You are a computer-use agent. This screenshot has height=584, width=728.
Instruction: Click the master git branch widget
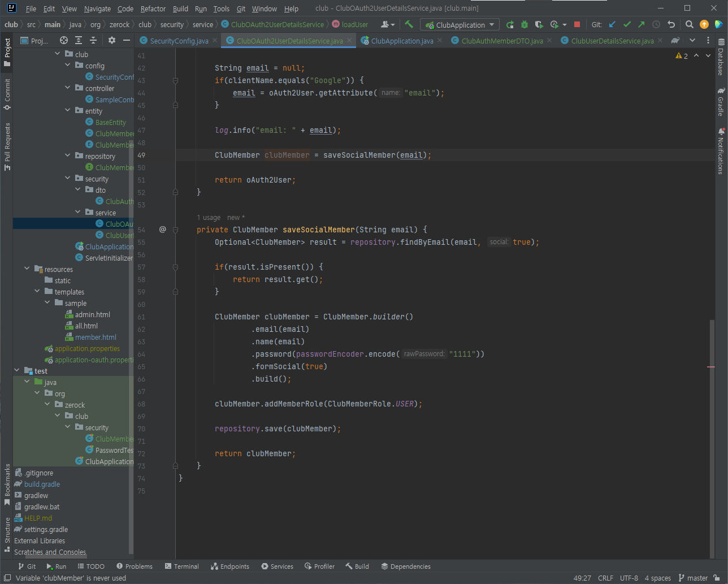point(693,578)
